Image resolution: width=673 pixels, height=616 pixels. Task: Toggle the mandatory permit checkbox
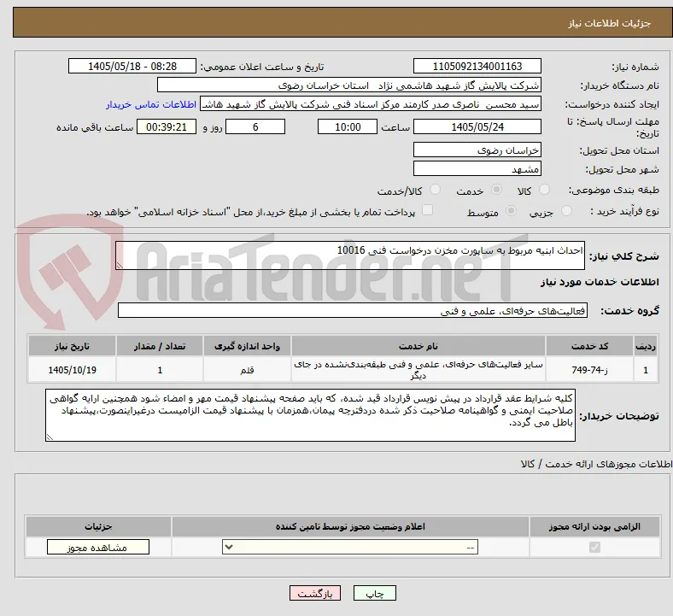point(594,548)
